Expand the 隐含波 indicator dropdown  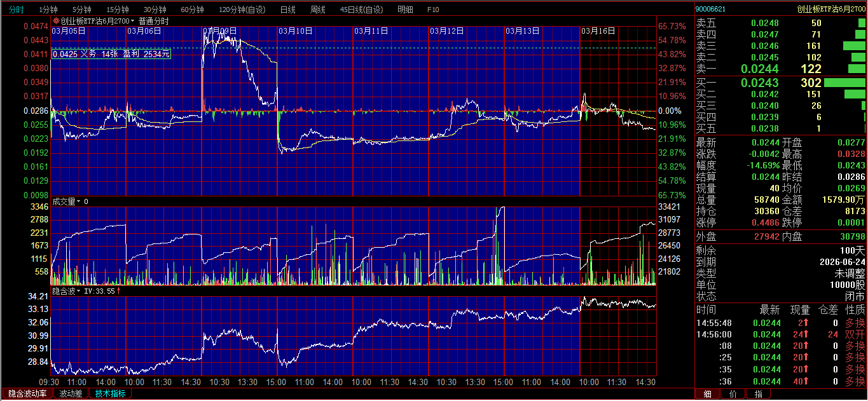click(x=78, y=291)
